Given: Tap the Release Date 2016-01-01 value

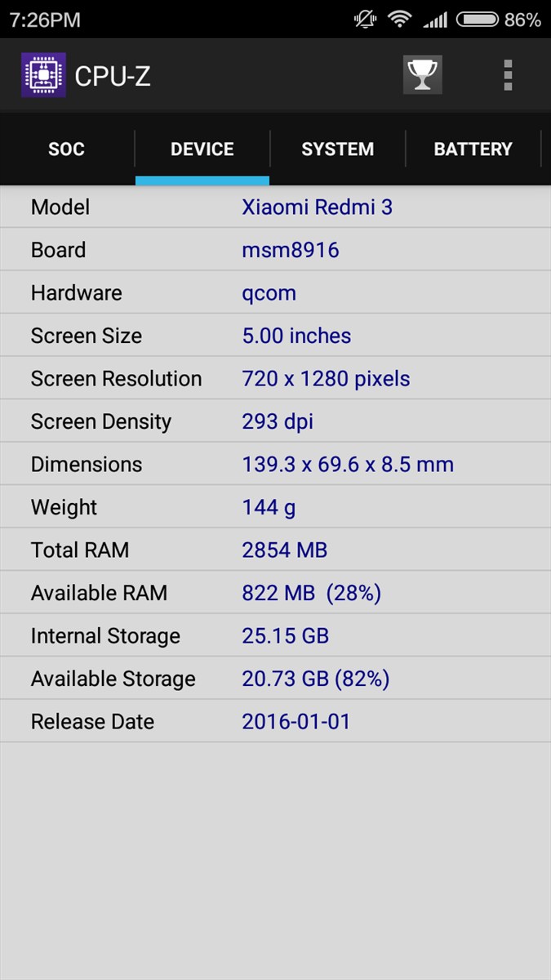Looking at the screenshot, I should point(295,722).
